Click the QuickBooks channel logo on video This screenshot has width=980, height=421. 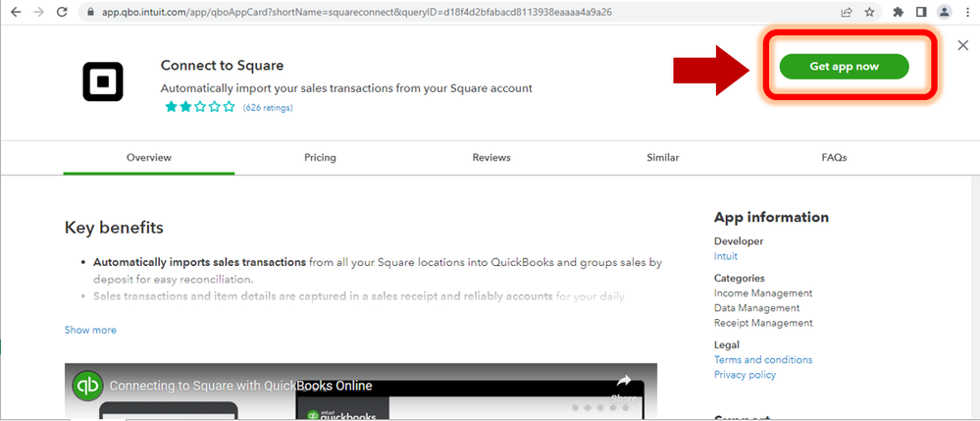[x=87, y=386]
